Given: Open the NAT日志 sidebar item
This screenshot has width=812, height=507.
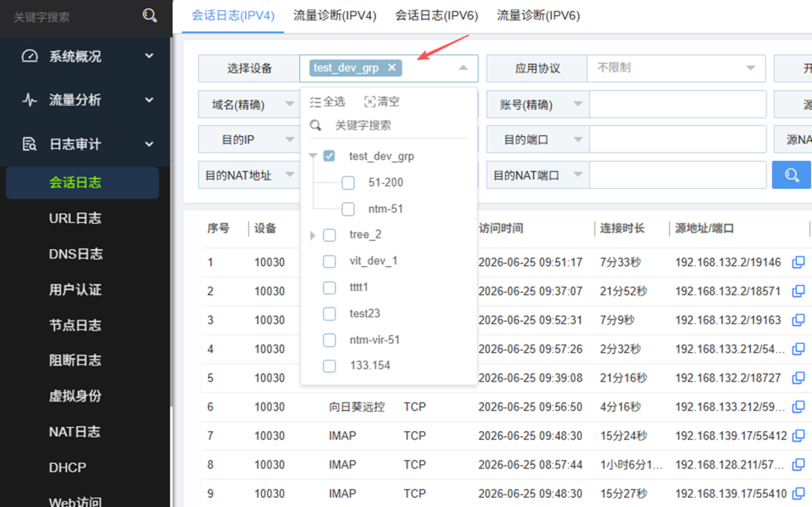Looking at the screenshot, I should pyautogui.click(x=74, y=432).
